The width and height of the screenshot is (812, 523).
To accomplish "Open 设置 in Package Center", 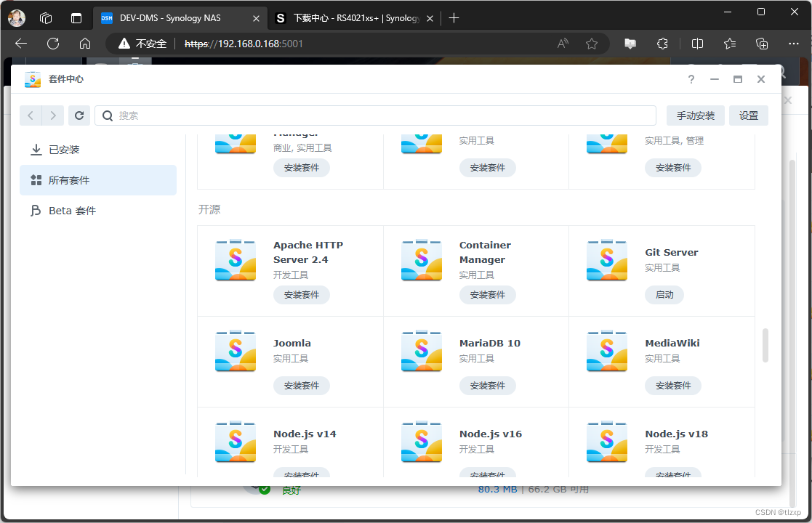I will tap(748, 115).
